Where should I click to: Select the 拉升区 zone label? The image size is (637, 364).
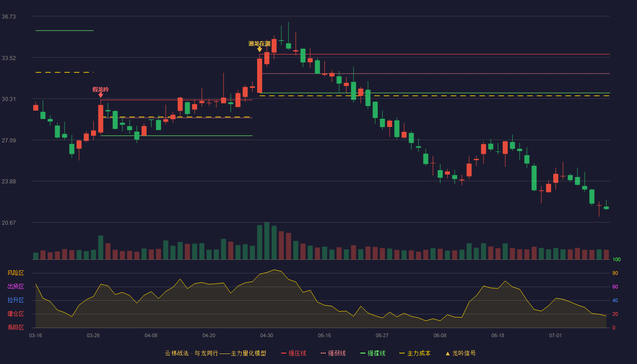tap(16, 300)
